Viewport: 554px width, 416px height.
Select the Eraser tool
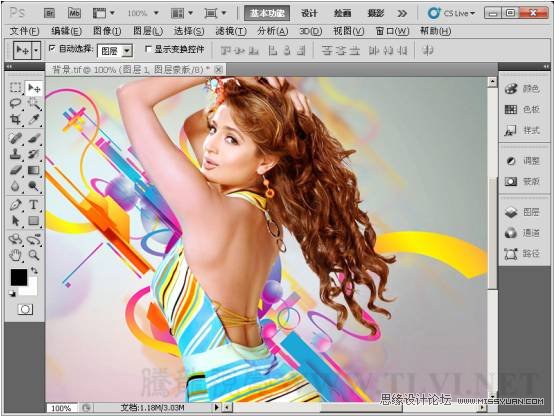coord(15,170)
